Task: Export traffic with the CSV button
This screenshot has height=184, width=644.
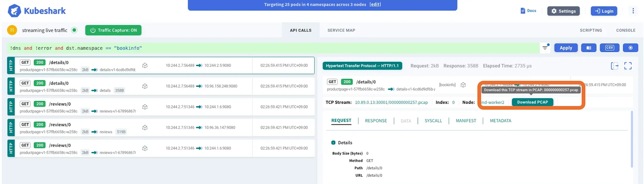Action: [x=609, y=48]
